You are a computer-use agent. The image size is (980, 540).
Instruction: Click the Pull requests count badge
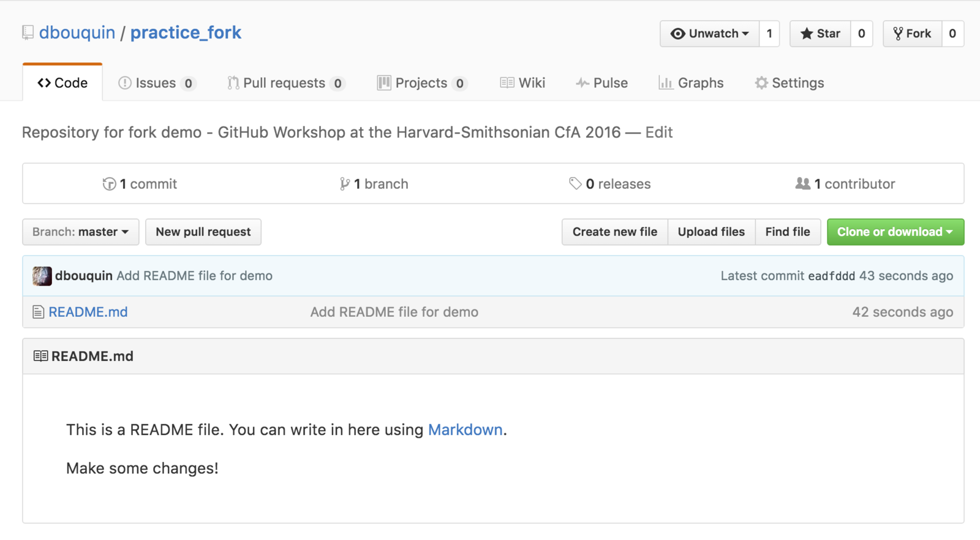coord(337,83)
